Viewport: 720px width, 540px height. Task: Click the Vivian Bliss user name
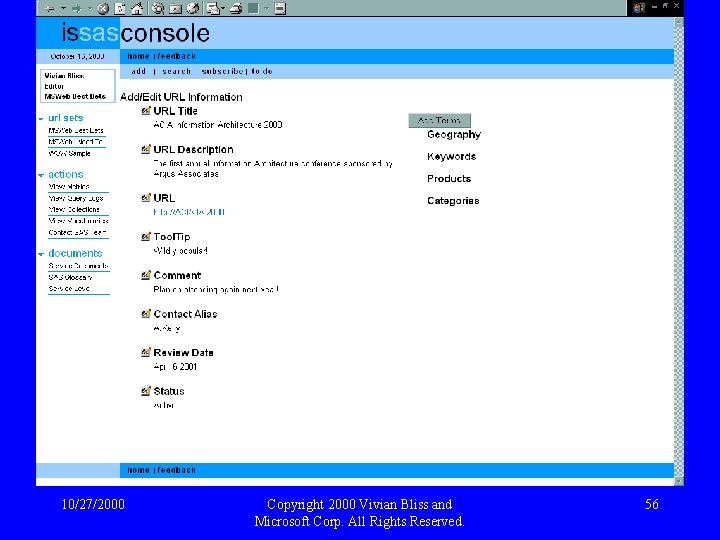pyautogui.click(x=64, y=76)
